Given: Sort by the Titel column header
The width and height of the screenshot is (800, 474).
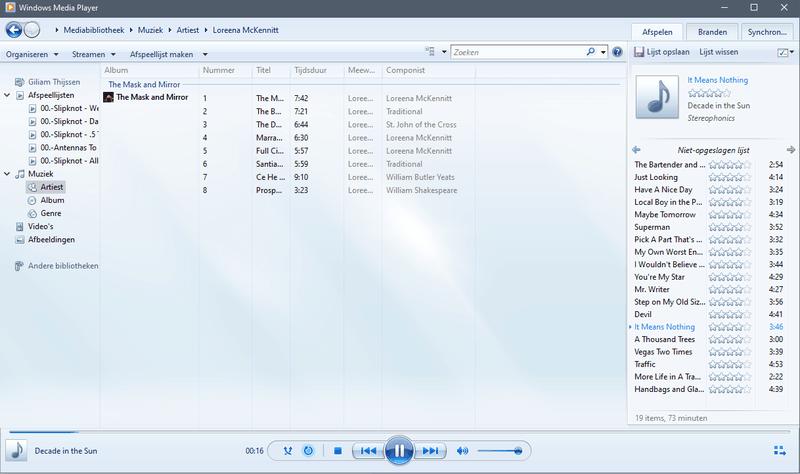Looking at the screenshot, I should [271, 70].
